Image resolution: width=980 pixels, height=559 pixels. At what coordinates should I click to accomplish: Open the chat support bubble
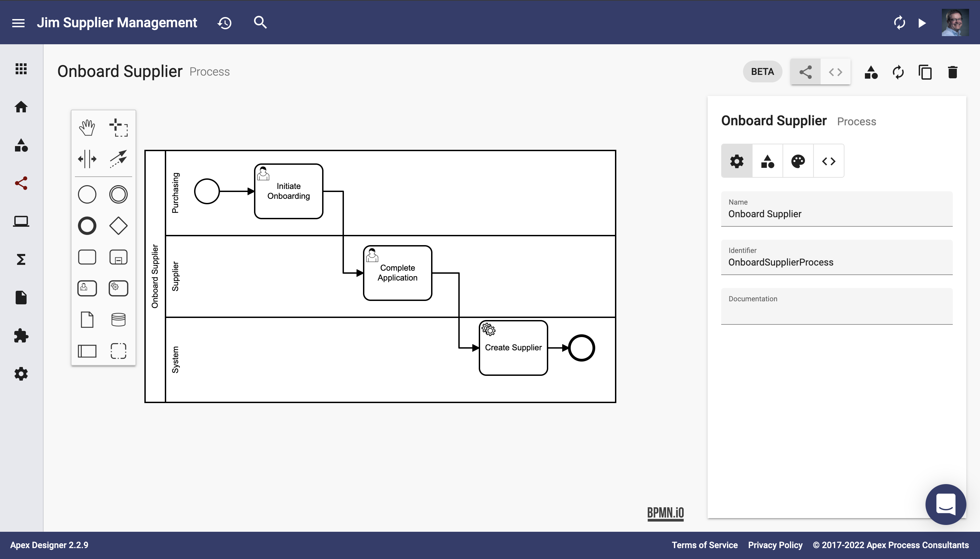click(946, 504)
